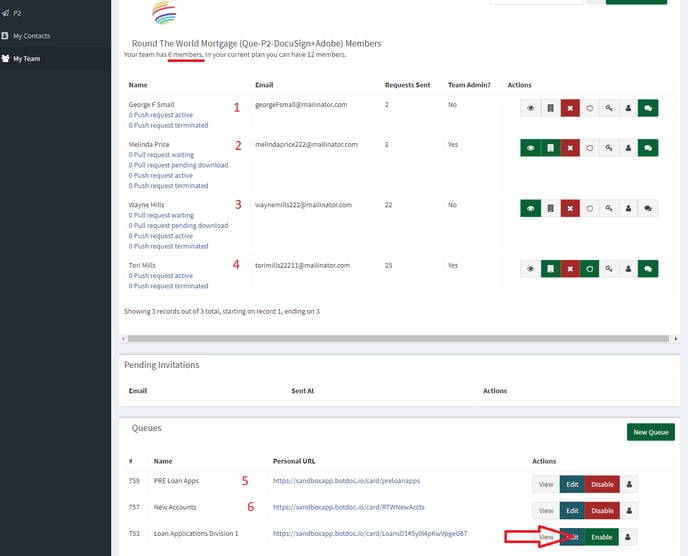688x556 pixels.
Task: Click red remove X for Melinda Price
Action: pyautogui.click(x=569, y=148)
